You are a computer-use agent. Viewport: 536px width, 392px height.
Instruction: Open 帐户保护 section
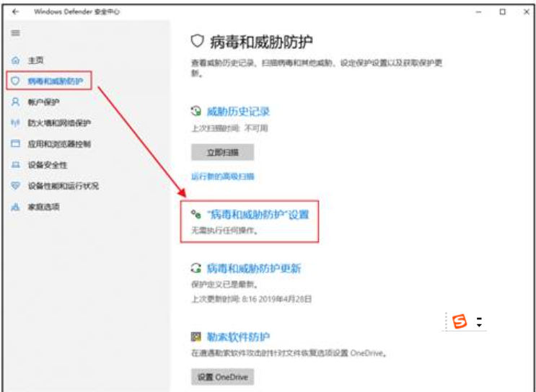43,102
